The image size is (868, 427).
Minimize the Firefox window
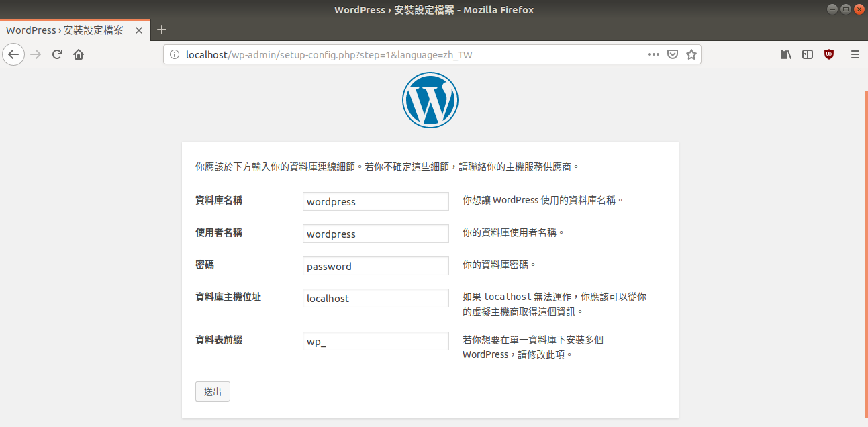click(x=832, y=9)
